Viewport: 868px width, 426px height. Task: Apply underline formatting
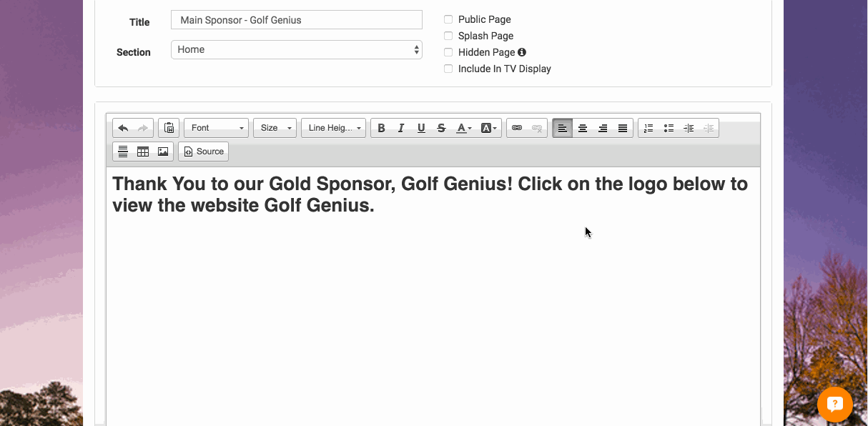tap(421, 128)
